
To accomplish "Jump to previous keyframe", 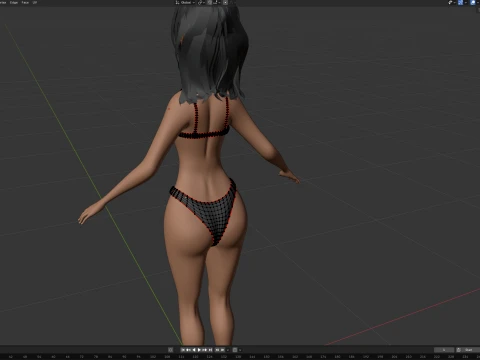I will click(x=188, y=350).
